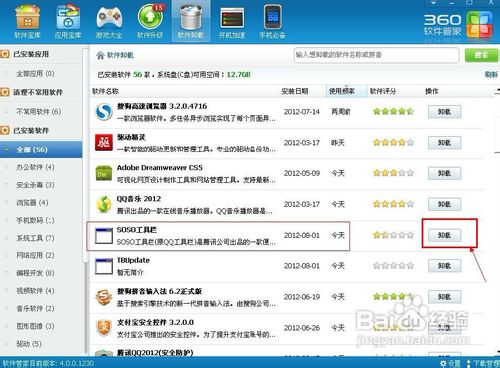Click the SOSO工具栏 window icon
This screenshot has height=368, width=500.
[x=104, y=235]
